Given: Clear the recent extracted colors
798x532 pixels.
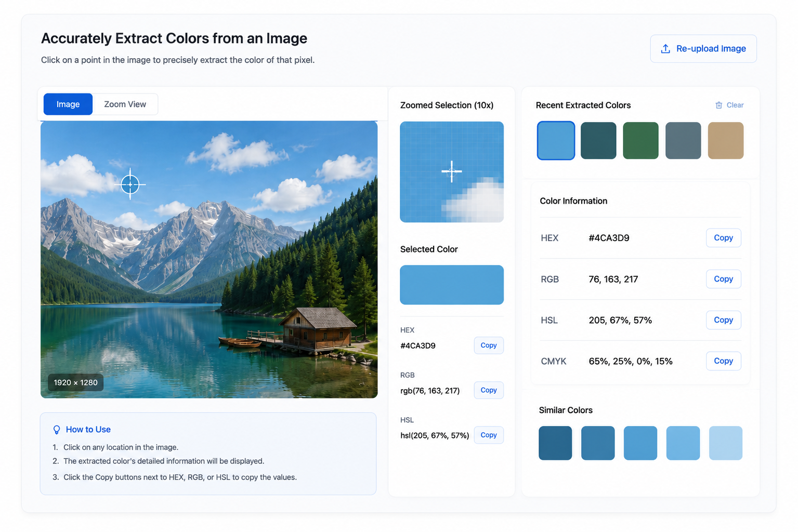Looking at the screenshot, I should 729,105.
